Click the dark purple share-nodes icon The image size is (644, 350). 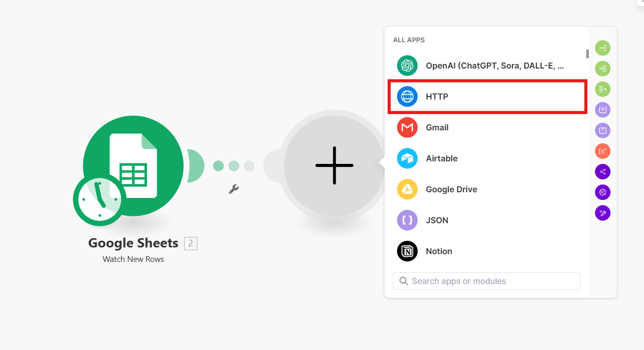603,172
